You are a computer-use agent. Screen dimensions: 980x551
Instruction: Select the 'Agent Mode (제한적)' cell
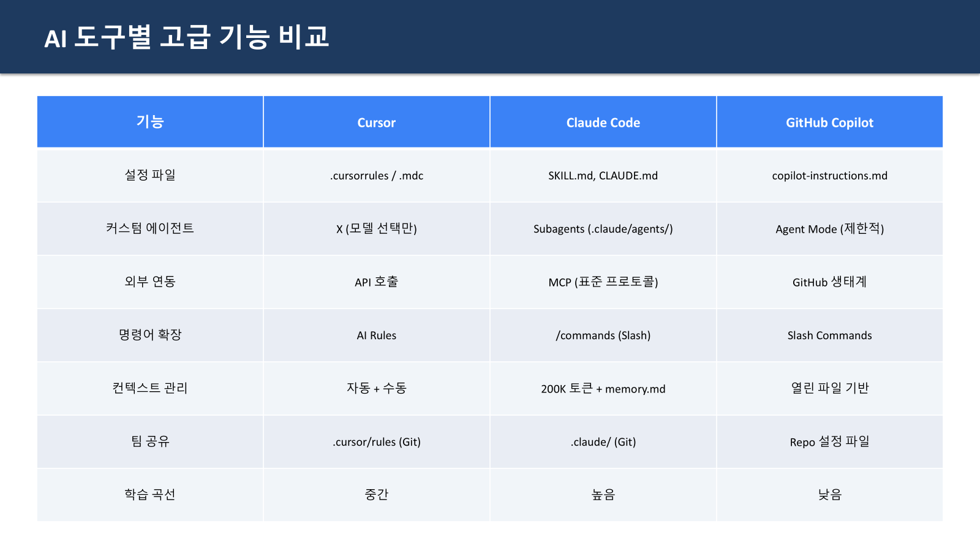[830, 228]
